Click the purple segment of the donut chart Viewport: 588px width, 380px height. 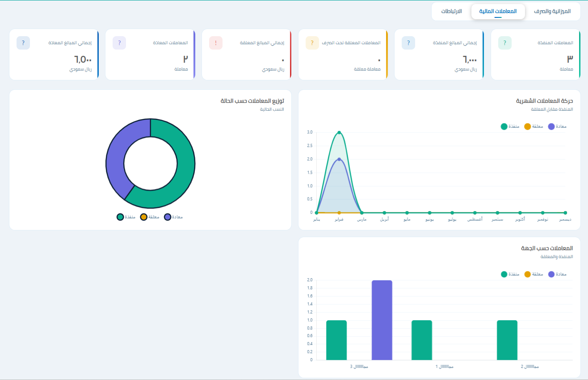(x=117, y=152)
